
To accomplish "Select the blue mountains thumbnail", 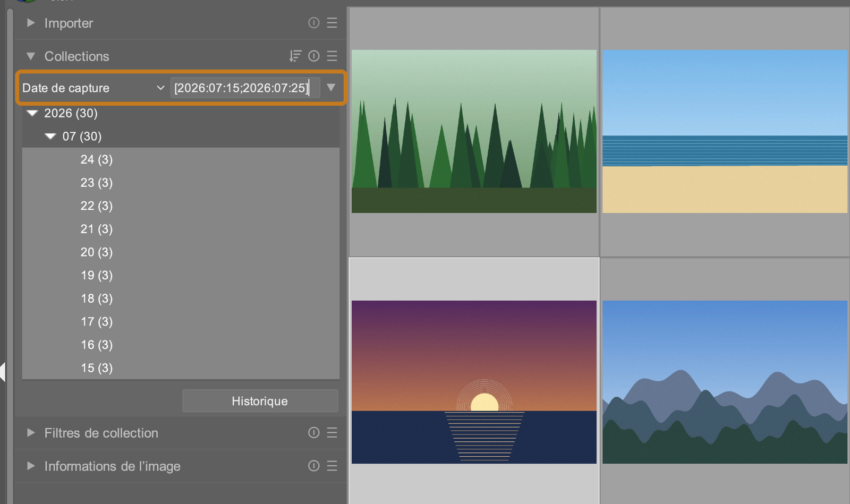I will click(x=725, y=382).
